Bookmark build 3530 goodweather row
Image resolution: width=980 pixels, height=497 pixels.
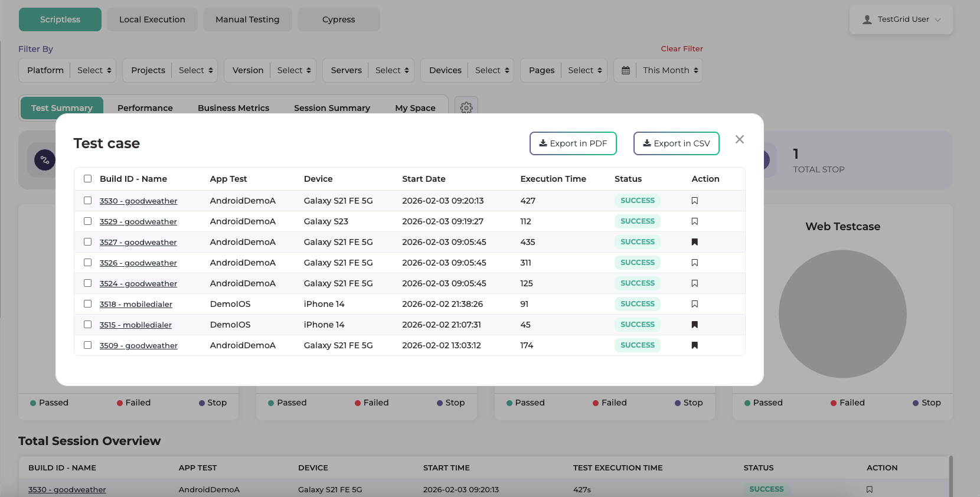[x=694, y=201]
